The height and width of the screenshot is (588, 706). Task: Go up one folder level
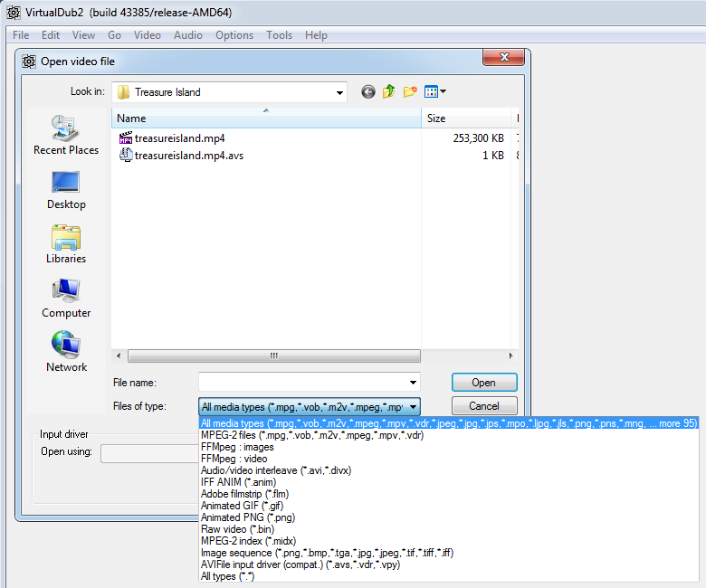tap(389, 91)
